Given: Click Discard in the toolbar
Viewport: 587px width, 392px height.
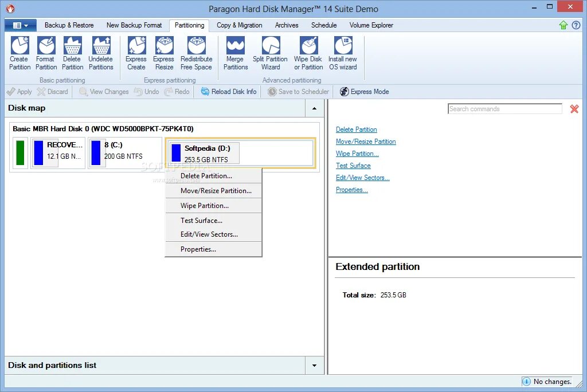Looking at the screenshot, I should 53,92.
